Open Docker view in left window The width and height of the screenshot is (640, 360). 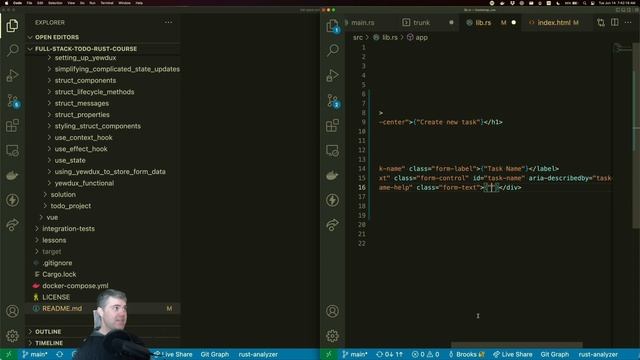(x=12, y=176)
